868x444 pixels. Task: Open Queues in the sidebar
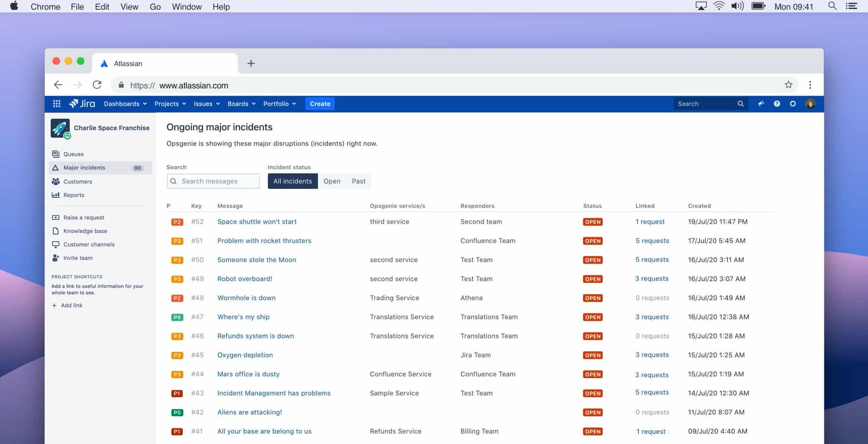pos(100,154)
